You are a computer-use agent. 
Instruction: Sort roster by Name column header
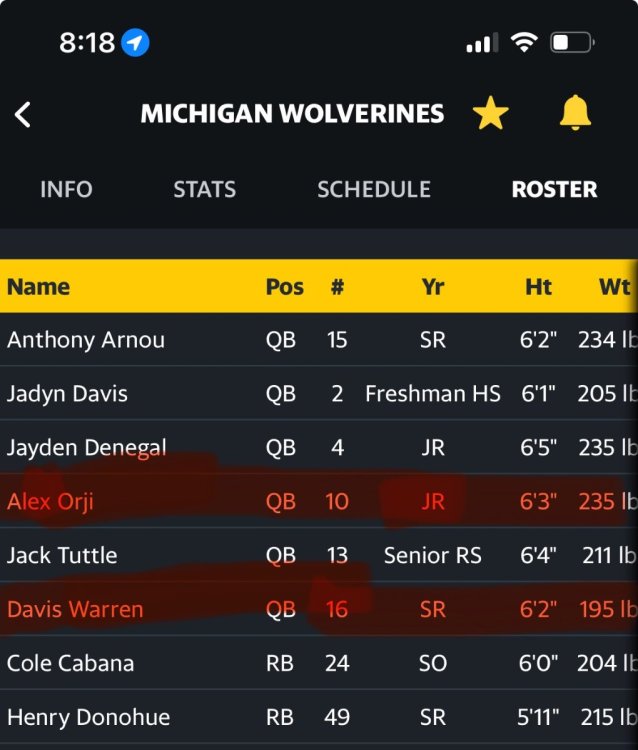click(38, 287)
